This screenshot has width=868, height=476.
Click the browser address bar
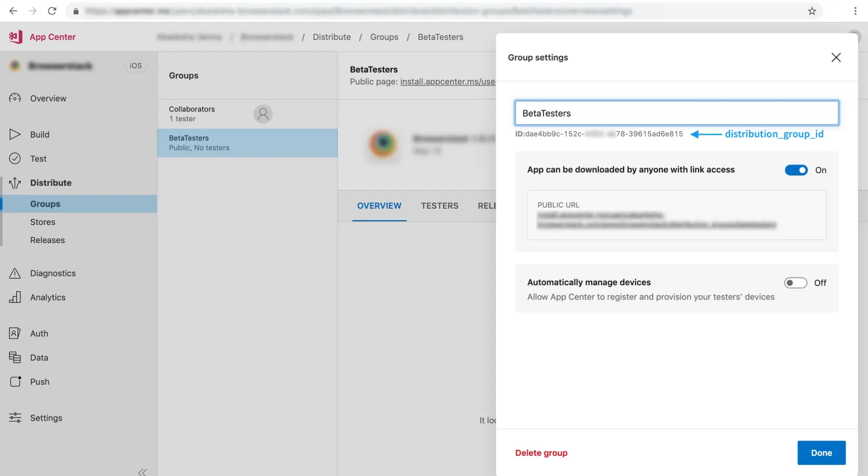[444, 11]
